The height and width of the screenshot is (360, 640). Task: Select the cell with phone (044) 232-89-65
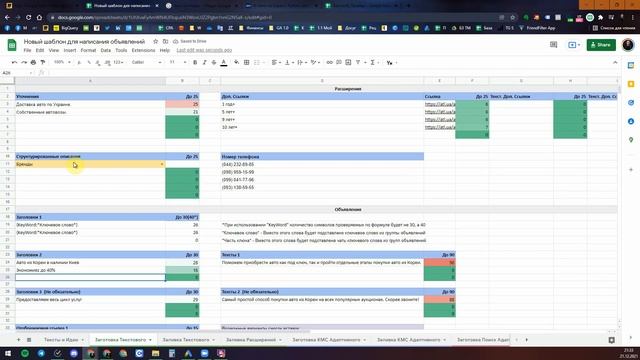point(322,164)
